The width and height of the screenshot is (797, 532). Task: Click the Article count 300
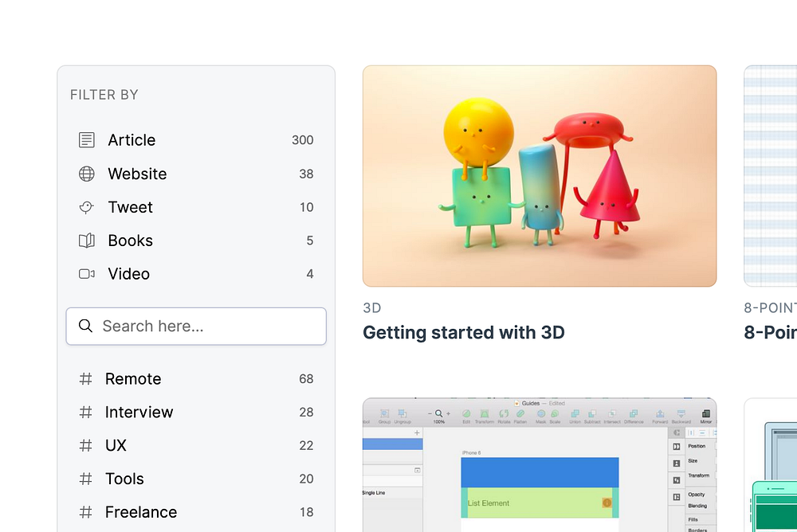pos(302,139)
